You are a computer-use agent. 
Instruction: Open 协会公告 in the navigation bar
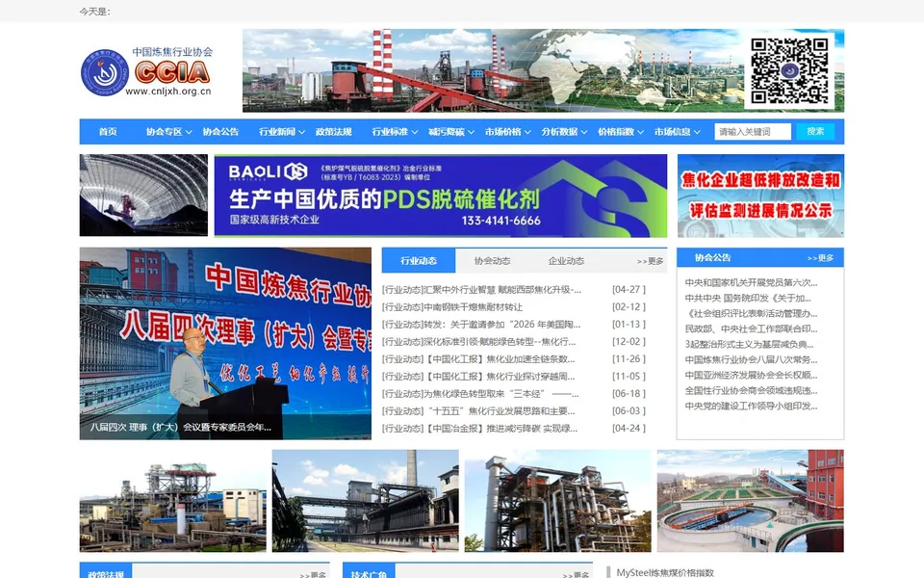pos(220,132)
